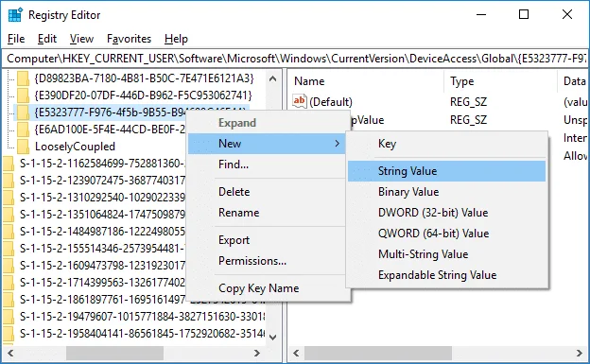
Task: Open the File menu
Action: pyautogui.click(x=16, y=39)
